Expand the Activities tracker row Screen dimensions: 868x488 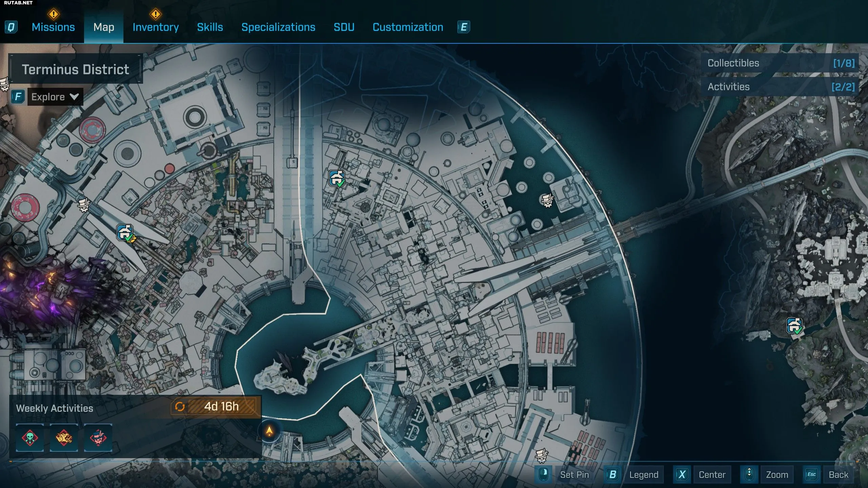tap(780, 87)
